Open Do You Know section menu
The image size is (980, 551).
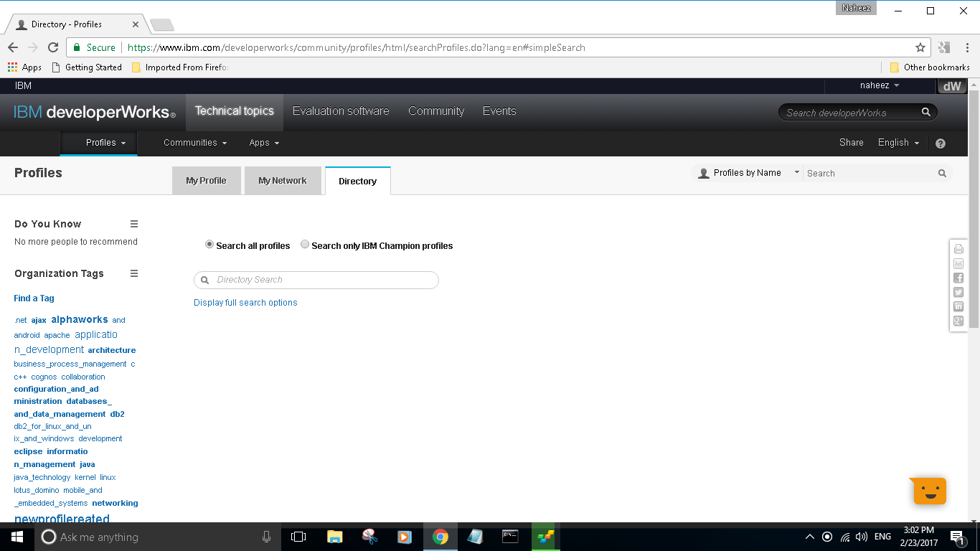click(x=134, y=224)
